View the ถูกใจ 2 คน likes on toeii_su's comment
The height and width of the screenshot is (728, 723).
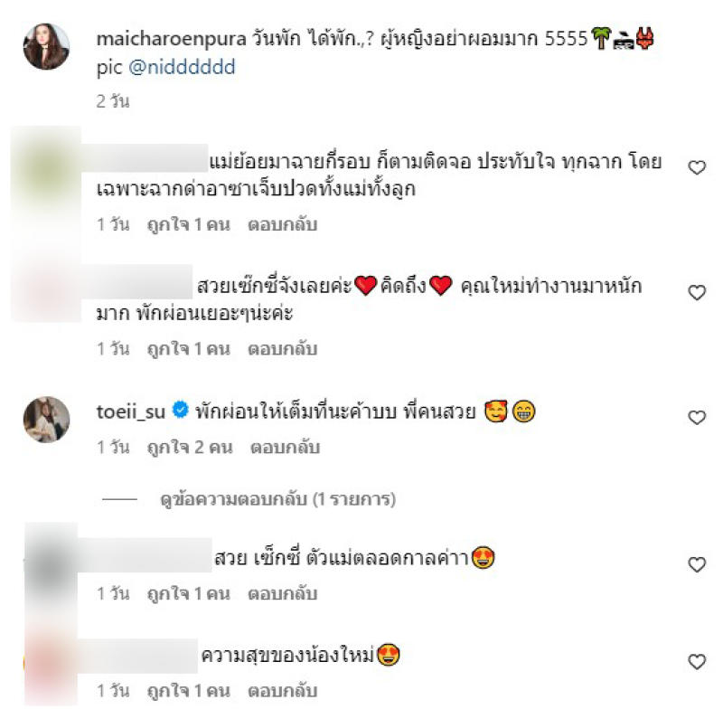point(190,448)
